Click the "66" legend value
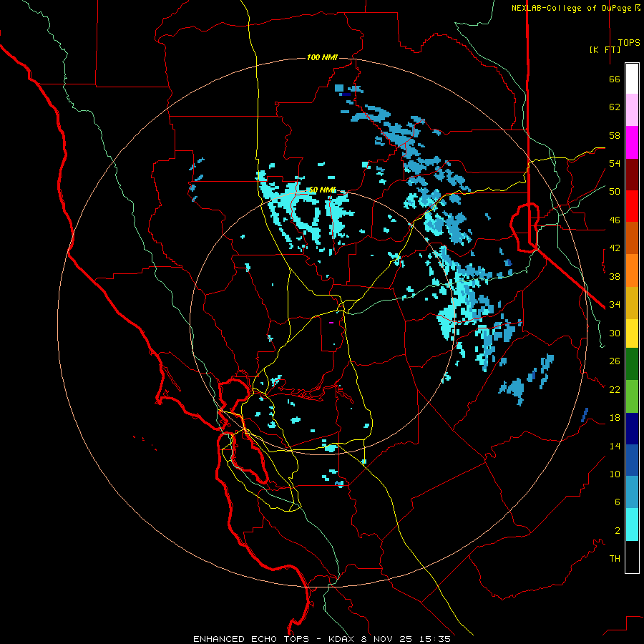This screenshot has height=644, width=644. tap(615, 79)
